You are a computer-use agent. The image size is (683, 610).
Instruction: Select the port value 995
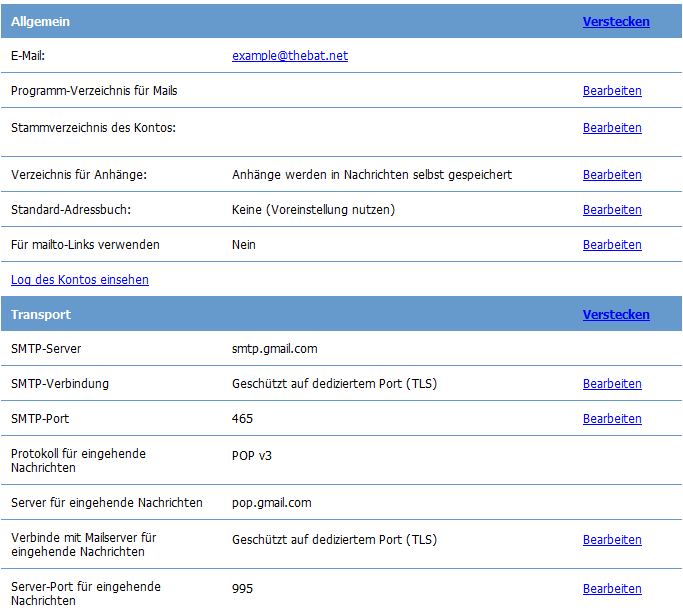(x=242, y=588)
